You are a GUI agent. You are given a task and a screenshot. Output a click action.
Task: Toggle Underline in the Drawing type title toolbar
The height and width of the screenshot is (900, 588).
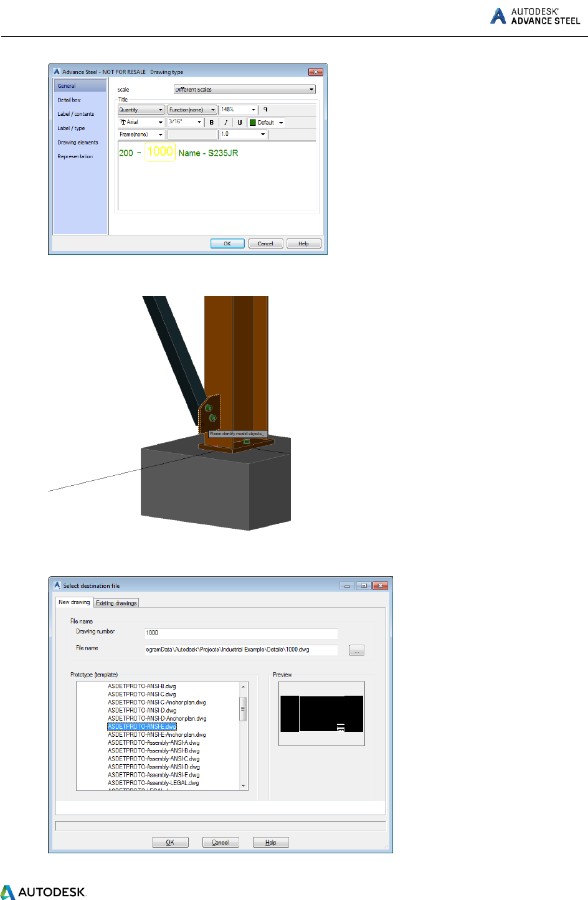240,123
